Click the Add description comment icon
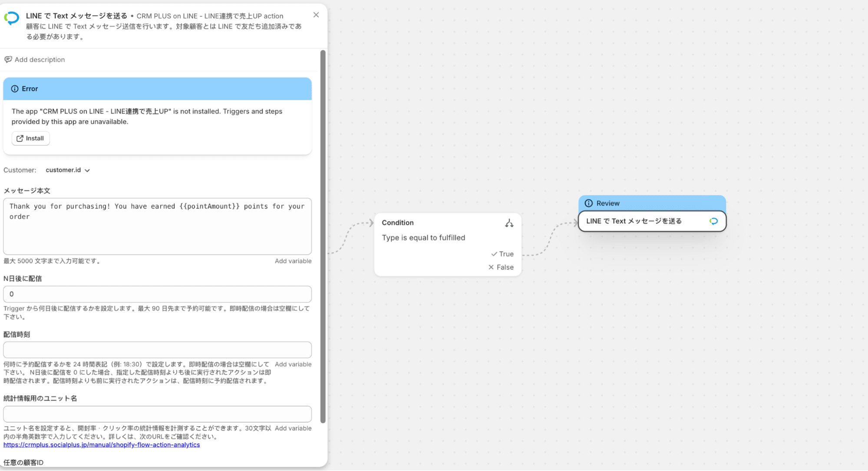The height and width of the screenshot is (471, 868). [8, 60]
